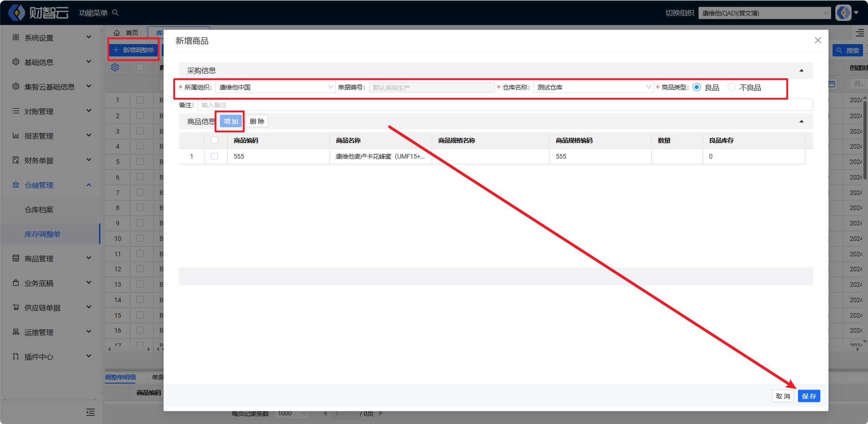Click the top-right list menu icon
Image resolution: width=868 pixels, height=424 pixels.
860,33
